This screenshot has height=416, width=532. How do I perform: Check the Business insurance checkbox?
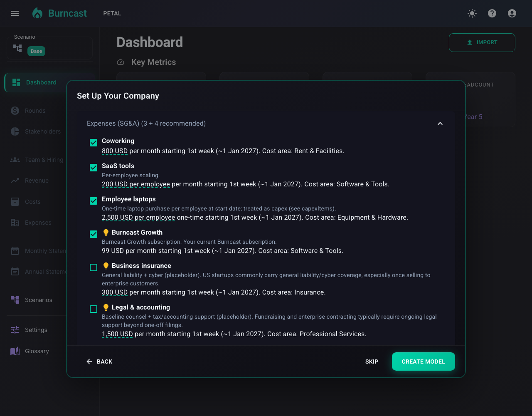(x=94, y=267)
